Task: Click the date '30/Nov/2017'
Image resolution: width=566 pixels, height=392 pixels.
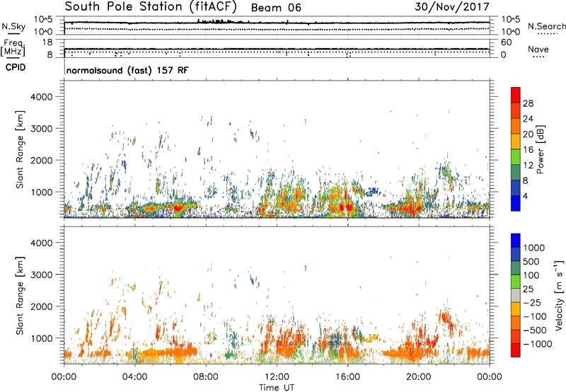Action: click(452, 6)
